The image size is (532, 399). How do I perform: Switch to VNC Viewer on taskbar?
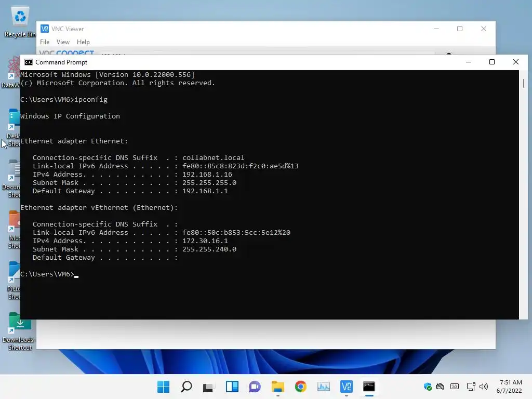(347, 387)
